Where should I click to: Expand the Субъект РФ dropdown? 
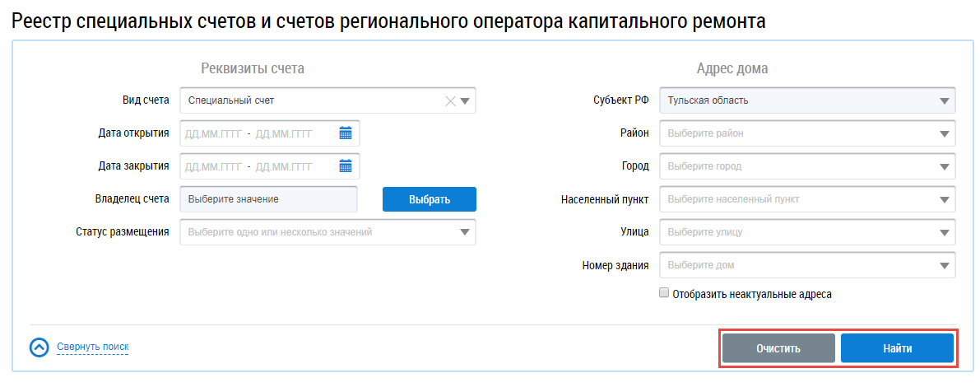[x=944, y=101]
